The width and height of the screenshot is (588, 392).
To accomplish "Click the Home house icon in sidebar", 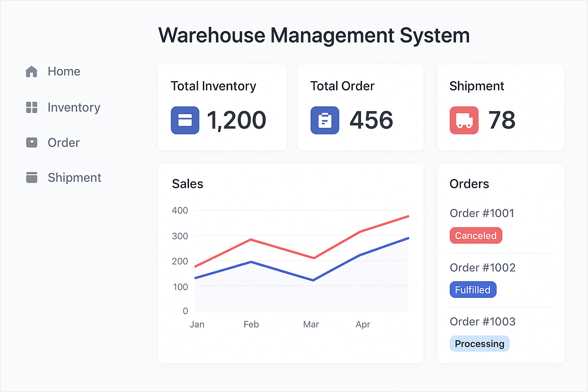I will coord(31,72).
